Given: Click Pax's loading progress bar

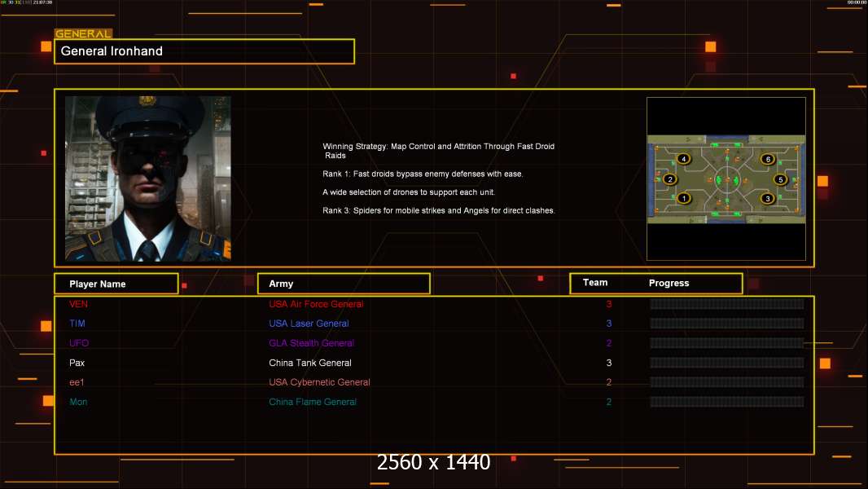Looking at the screenshot, I should click(727, 363).
